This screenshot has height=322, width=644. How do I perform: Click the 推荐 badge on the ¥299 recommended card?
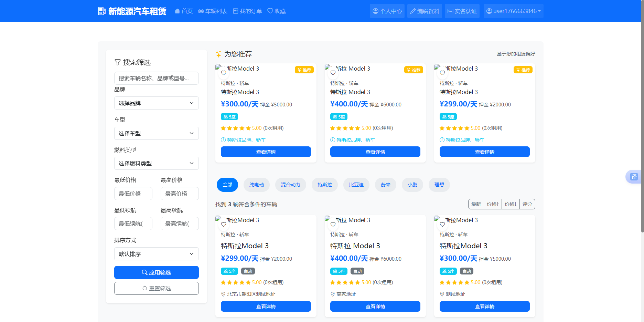[523, 70]
